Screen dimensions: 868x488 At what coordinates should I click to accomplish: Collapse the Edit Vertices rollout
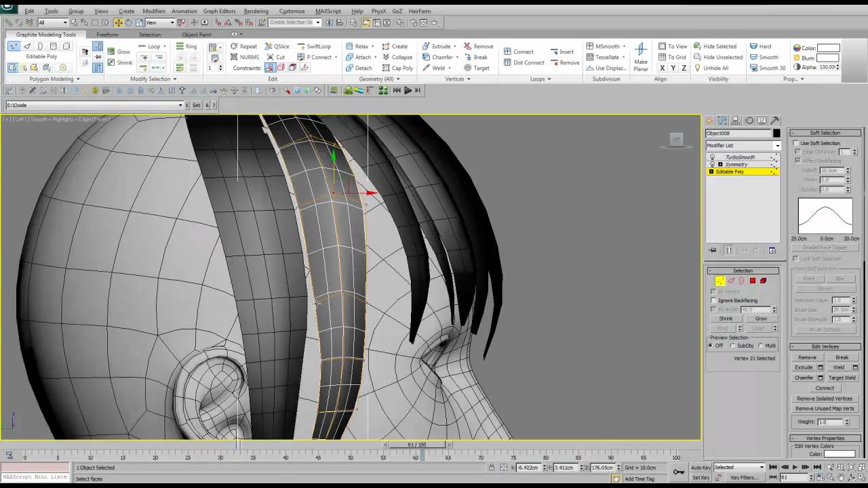coord(825,346)
